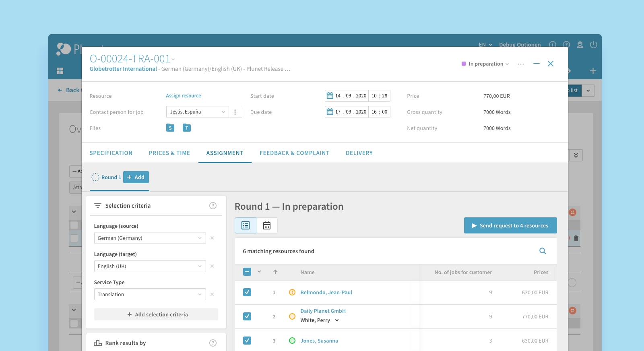The image size is (644, 351).
Task: Open the source file S icon
Action: click(170, 128)
